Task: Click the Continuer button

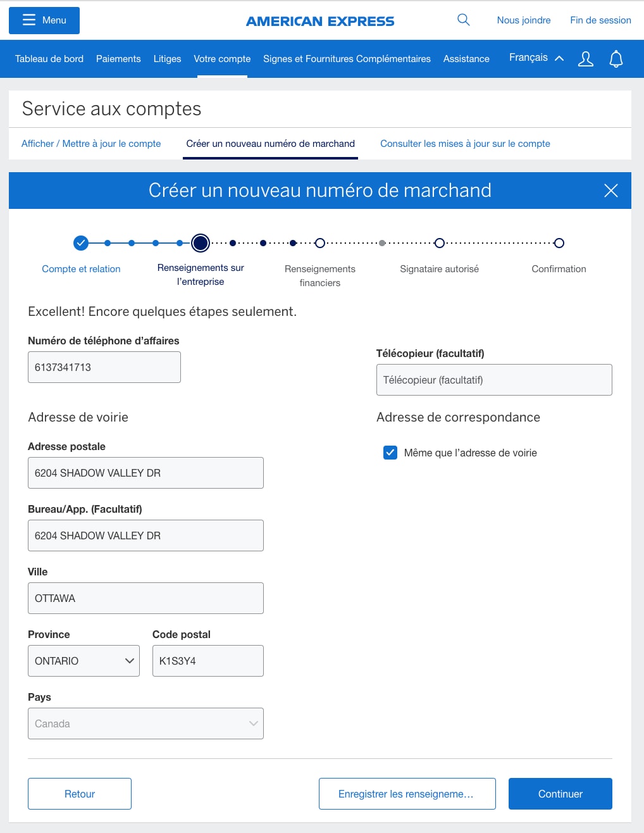Action: 559,793
